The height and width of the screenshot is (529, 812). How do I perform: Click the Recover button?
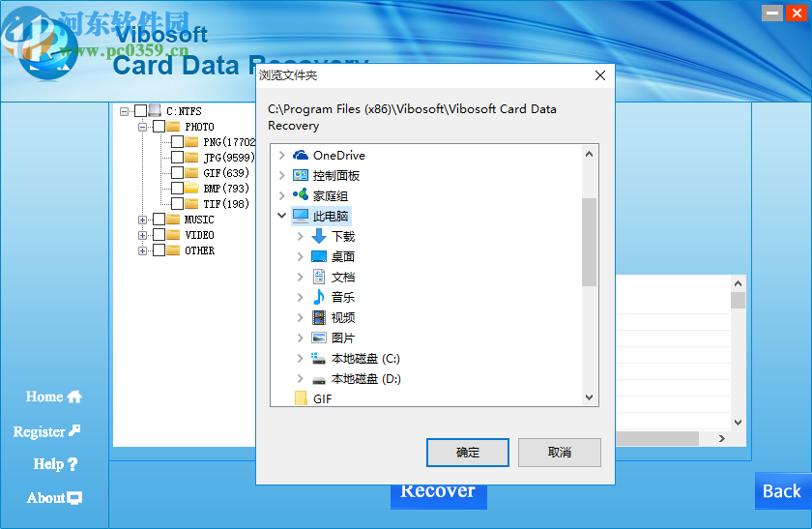pos(438,496)
